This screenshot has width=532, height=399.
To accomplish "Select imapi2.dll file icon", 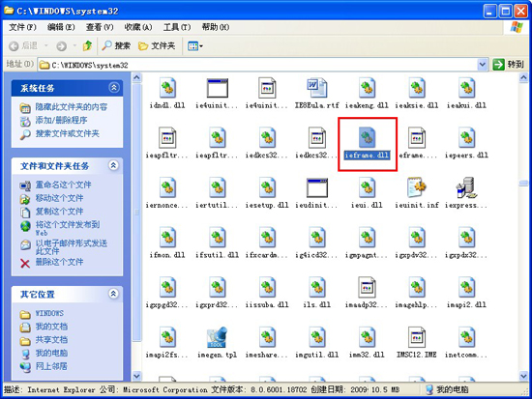I will (x=467, y=287).
